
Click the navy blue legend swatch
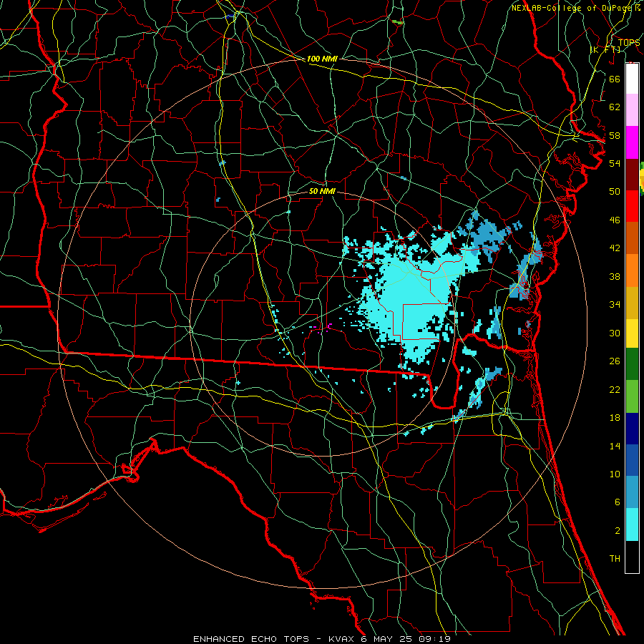pos(632,429)
